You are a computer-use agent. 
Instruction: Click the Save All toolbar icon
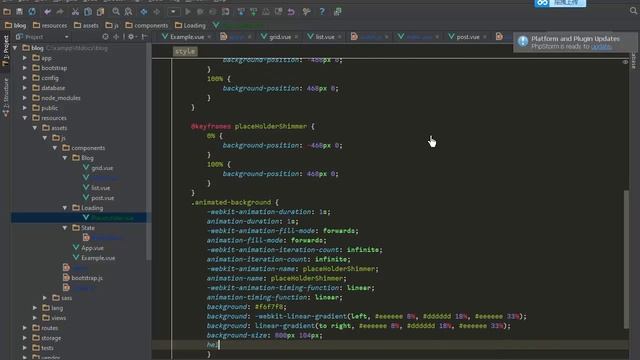(19, 11)
